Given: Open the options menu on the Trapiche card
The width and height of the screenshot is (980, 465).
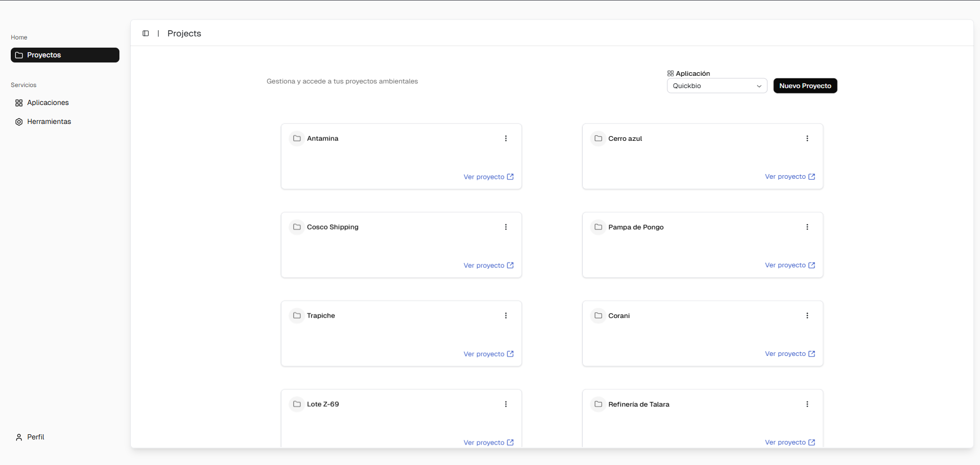Looking at the screenshot, I should click(506, 315).
